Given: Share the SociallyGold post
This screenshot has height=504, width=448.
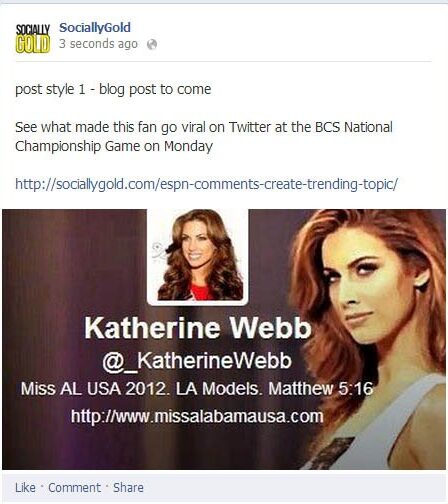Looking at the screenshot, I should click(x=128, y=488).
